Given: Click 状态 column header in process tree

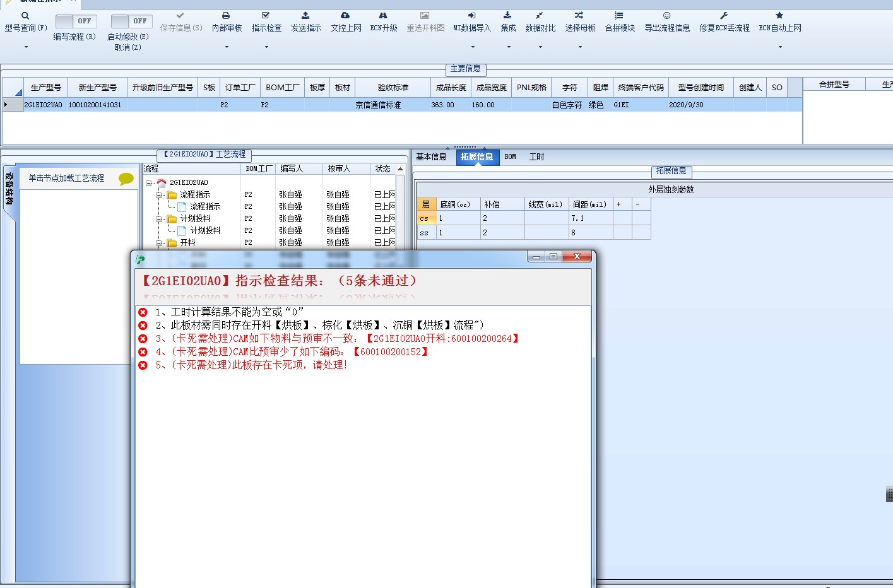Looking at the screenshot, I should point(383,169).
